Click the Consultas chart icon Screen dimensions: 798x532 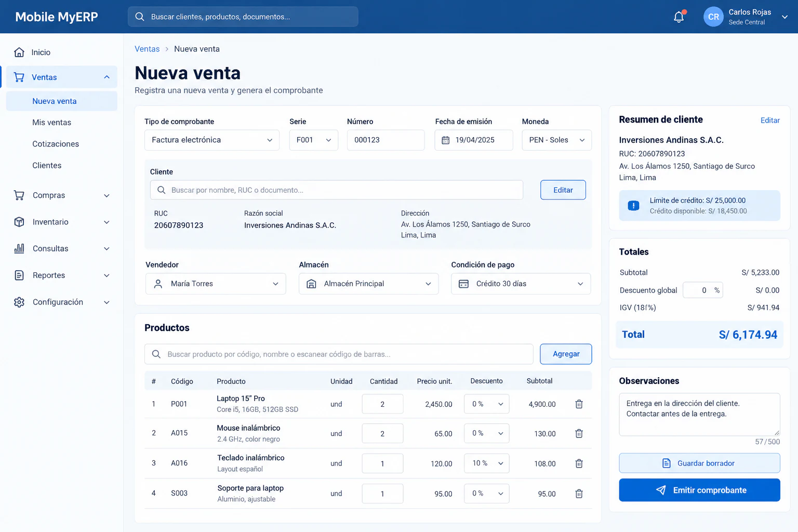tap(19, 248)
